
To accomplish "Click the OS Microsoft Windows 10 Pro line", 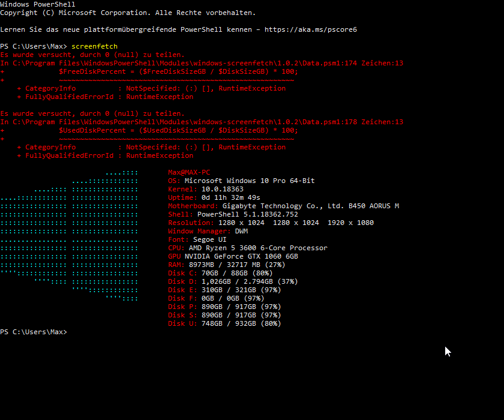I will coord(241,181).
